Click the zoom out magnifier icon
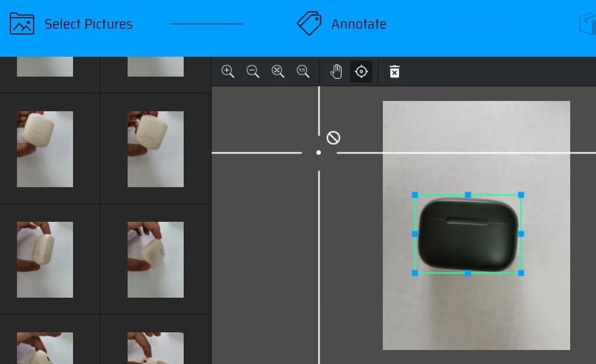The width and height of the screenshot is (596, 364). tap(253, 71)
